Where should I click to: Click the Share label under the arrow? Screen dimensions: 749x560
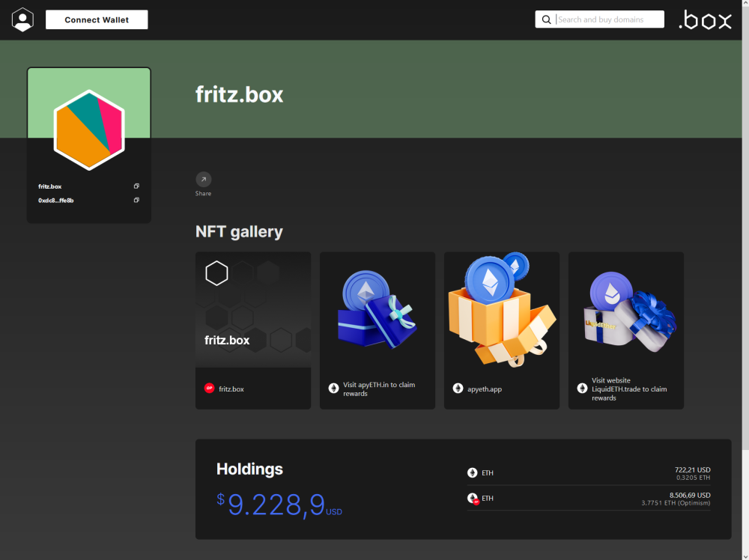coord(203,193)
